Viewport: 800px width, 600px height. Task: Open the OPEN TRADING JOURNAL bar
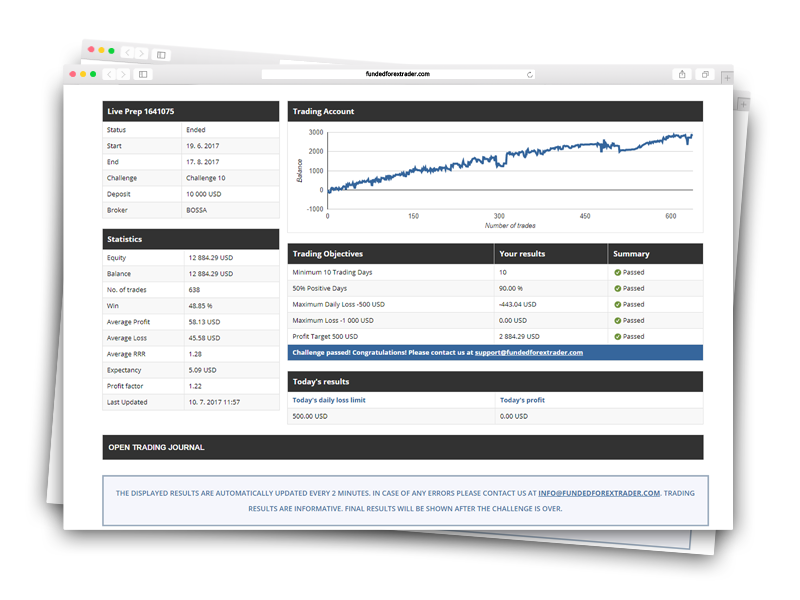(x=403, y=447)
